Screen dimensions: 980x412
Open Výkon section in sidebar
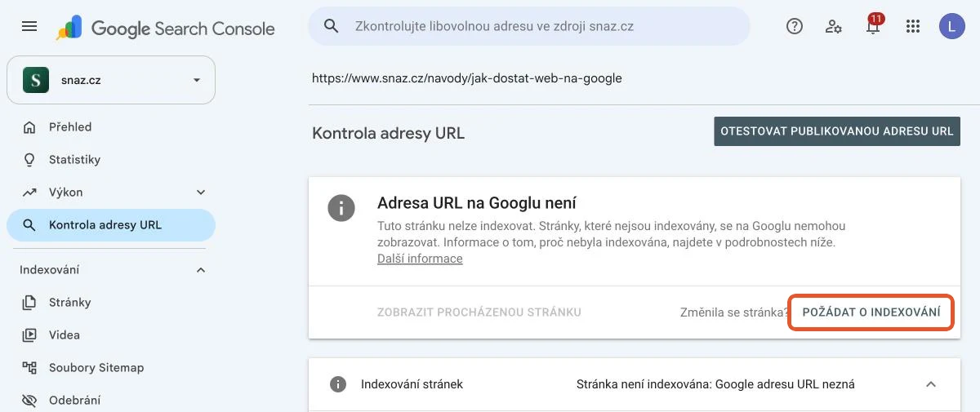click(111, 193)
